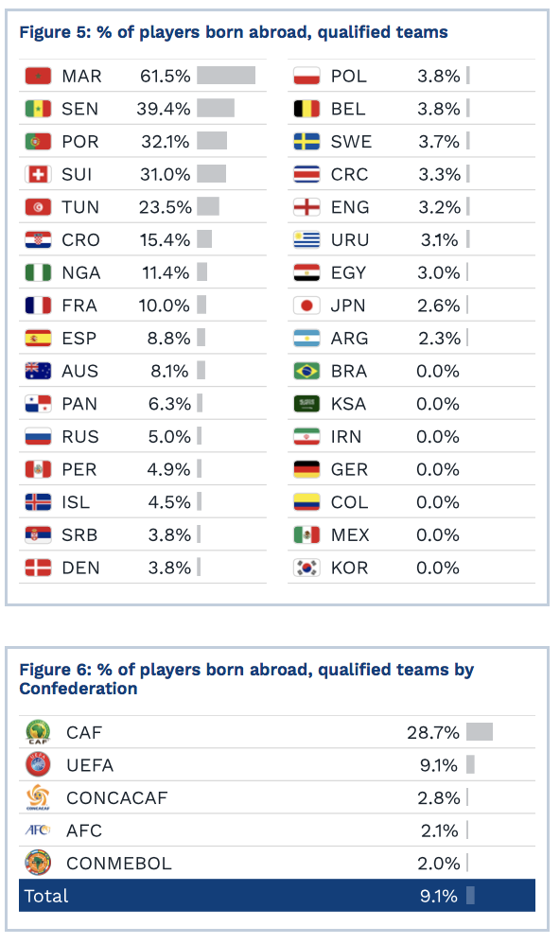Click the CAF 28.7% gray bar
This screenshot has width=560, height=944.
[x=480, y=731]
